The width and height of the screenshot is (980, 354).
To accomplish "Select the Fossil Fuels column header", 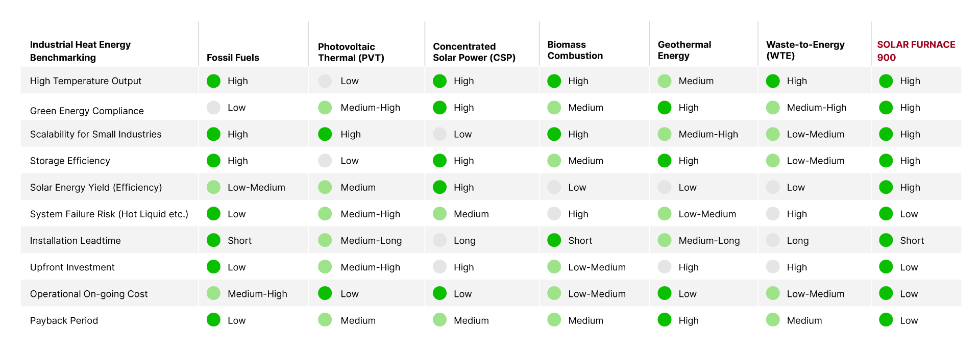I will coord(233,58).
